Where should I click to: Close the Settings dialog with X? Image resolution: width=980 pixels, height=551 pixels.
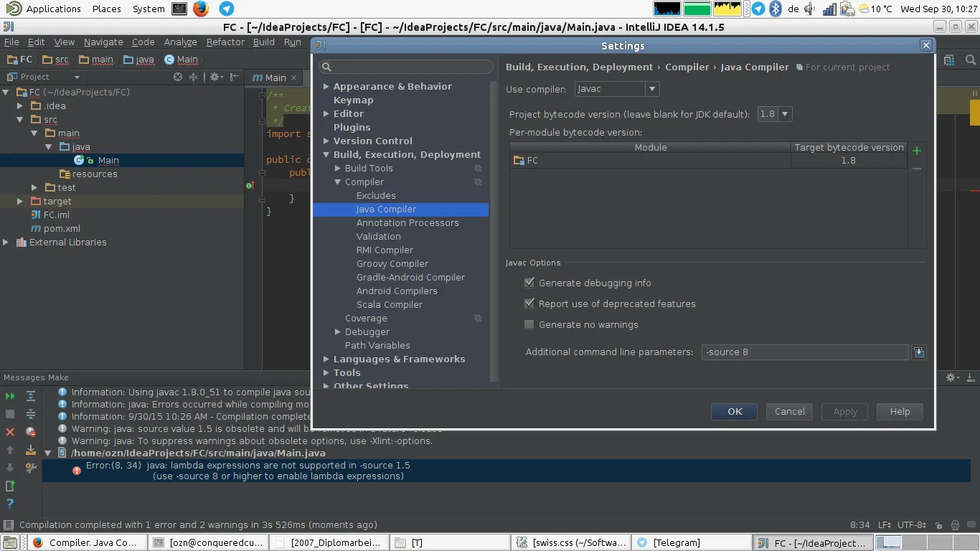tap(926, 45)
